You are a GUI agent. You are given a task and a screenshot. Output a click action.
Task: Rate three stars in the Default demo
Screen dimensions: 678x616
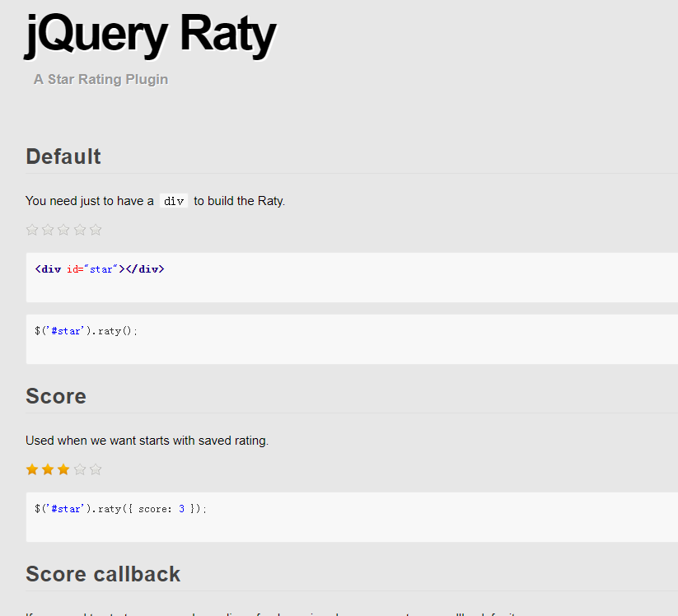[x=63, y=230]
